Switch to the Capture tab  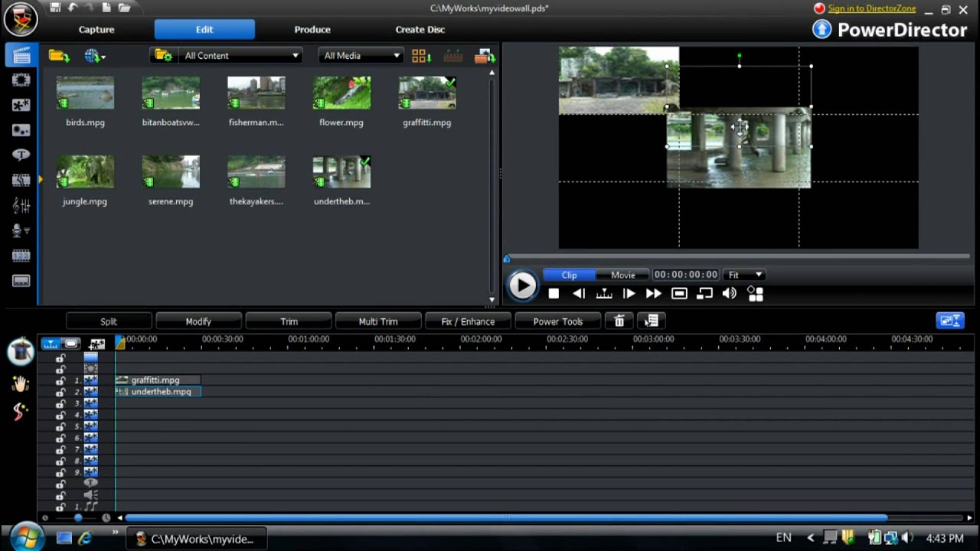coord(96,30)
